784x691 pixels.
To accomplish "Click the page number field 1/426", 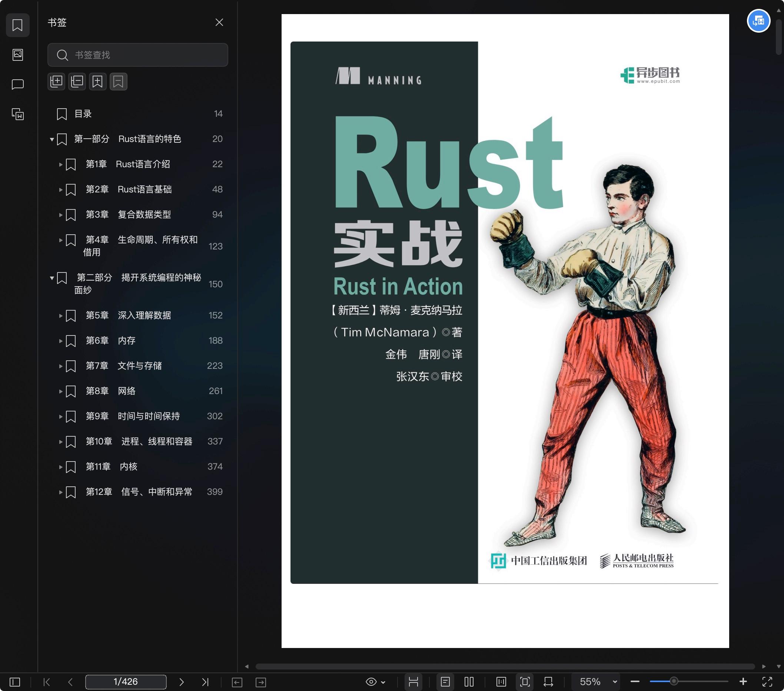I will point(126,682).
